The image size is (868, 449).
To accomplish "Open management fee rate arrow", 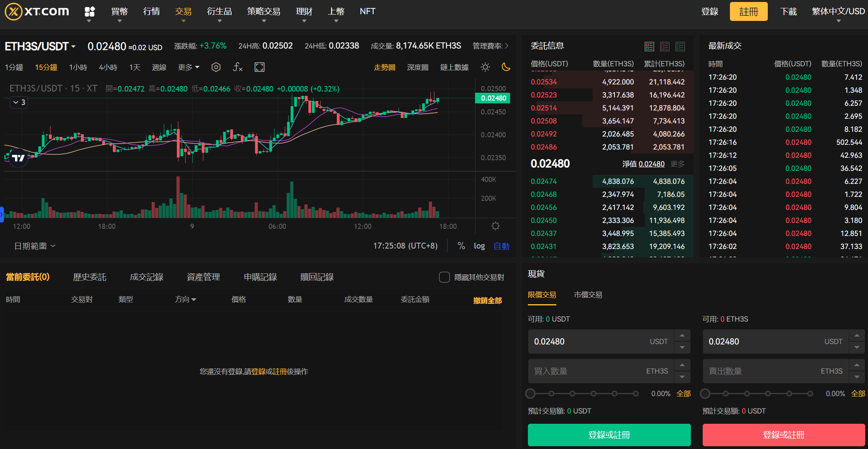I will click(507, 46).
